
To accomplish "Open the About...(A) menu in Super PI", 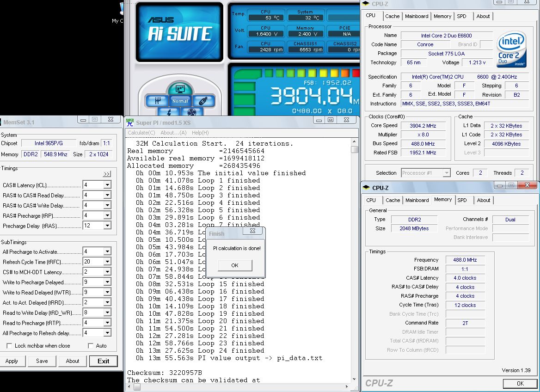I will tap(173, 133).
